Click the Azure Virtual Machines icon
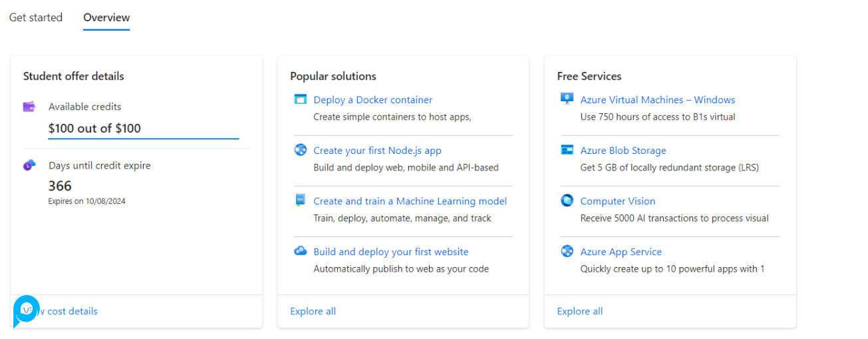Screen dimensions: 868x339 [x=567, y=100]
